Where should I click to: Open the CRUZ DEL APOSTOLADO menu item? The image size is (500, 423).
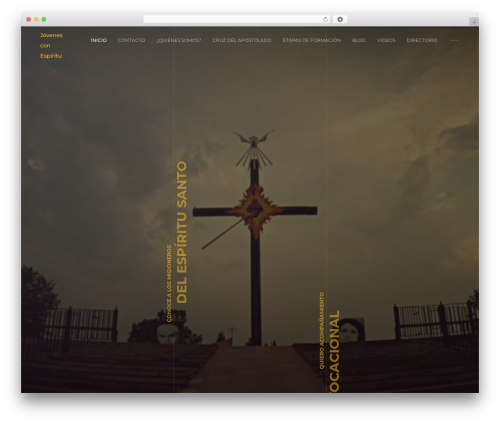click(242, 40)
